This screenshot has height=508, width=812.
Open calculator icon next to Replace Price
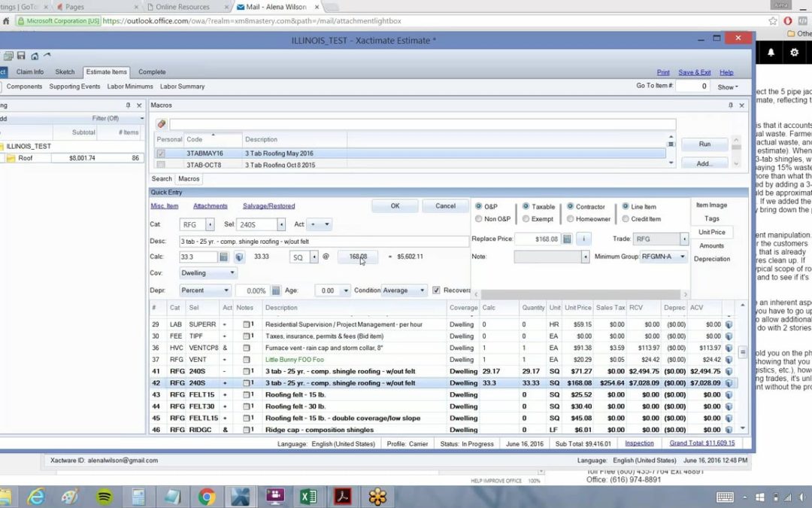[567, 239]
